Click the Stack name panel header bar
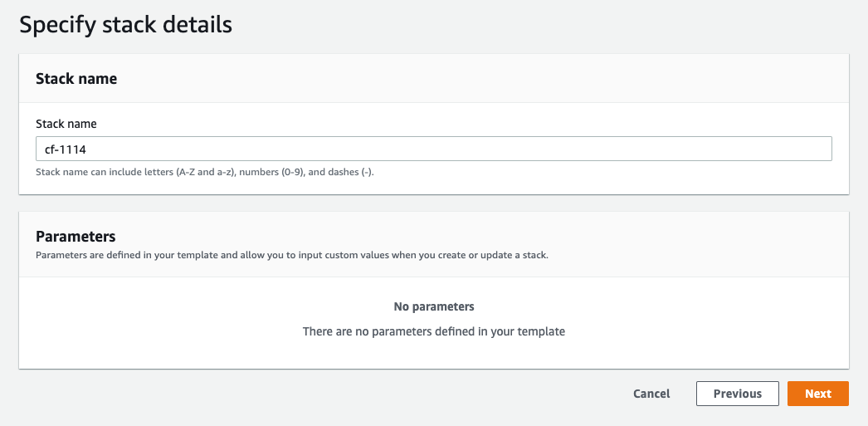The width and height of the screenshot is (868, 426). (433, 78)
